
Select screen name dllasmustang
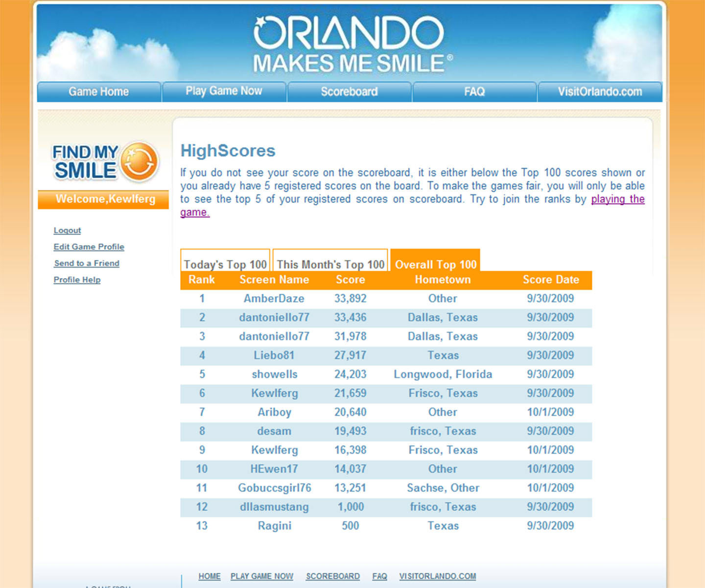tap(274, 507)
